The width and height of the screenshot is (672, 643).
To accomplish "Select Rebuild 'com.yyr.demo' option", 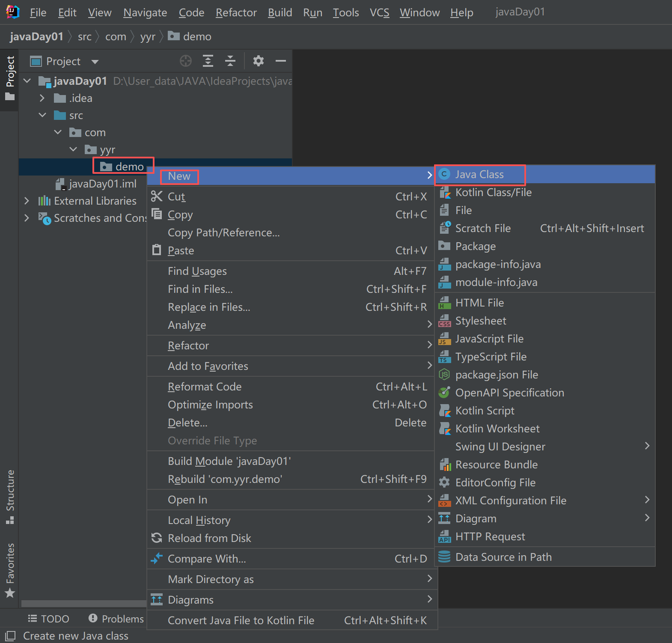I will [291, 479].
